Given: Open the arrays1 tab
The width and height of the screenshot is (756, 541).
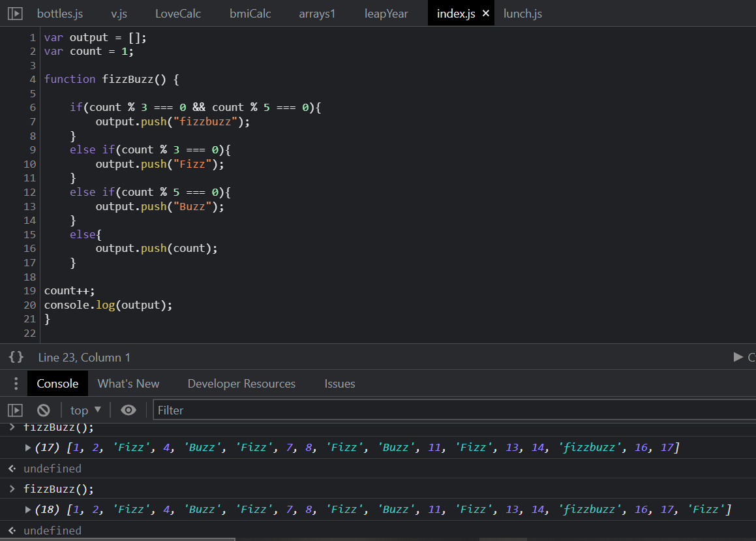Looking at the screenshot, I should click(x=317, y=14).
